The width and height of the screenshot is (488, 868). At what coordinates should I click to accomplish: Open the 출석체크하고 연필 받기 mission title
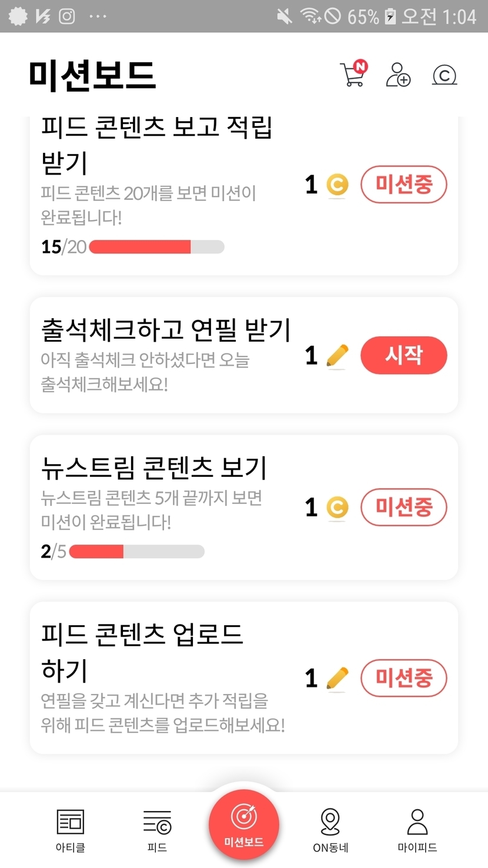pos(166,330)
